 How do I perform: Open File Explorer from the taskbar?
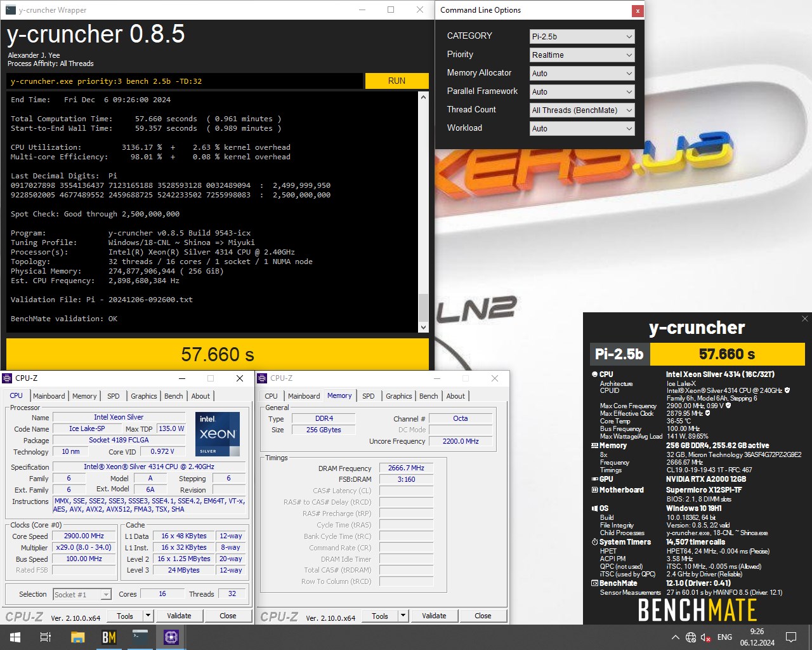pyautogui.click(x=77, y=637)
